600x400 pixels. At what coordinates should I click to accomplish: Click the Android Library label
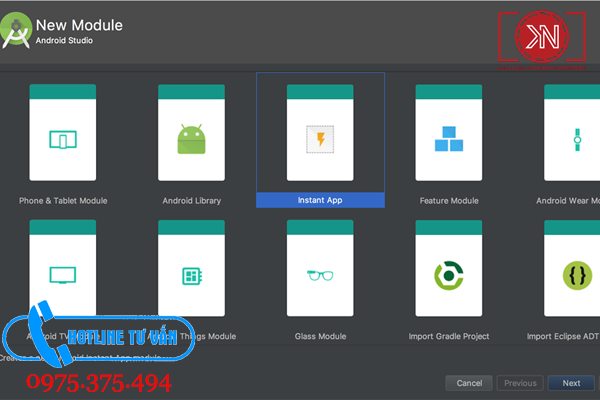click(192, 201)
